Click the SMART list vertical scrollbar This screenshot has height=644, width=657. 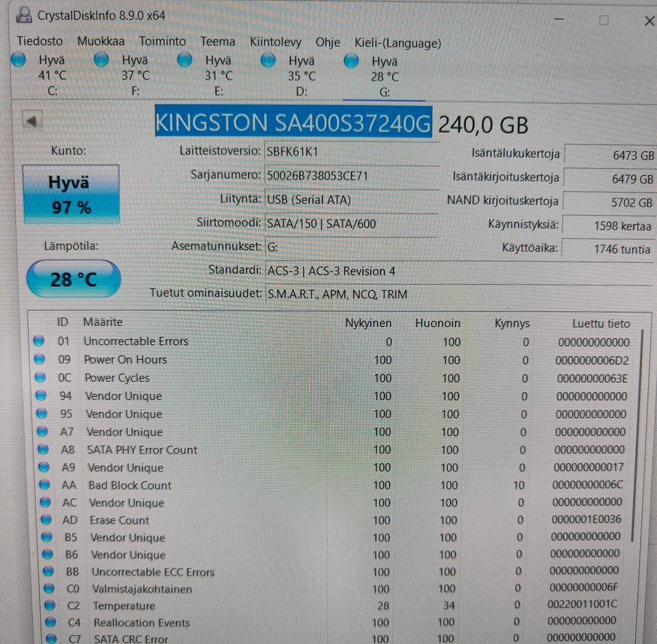[x=637, y=436]
